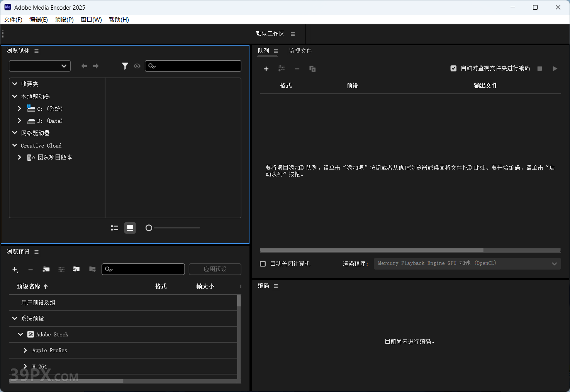This screenshot has height=392, width=570.
Task: Expand the D: (Data) drive
Action: pyautogui.click(x=19, y=121)
